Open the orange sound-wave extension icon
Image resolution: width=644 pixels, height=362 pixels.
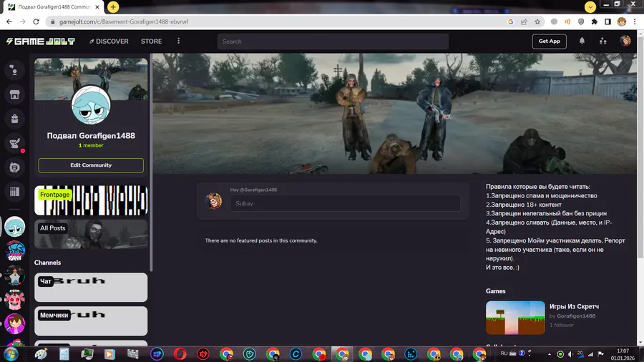(567, 21)
